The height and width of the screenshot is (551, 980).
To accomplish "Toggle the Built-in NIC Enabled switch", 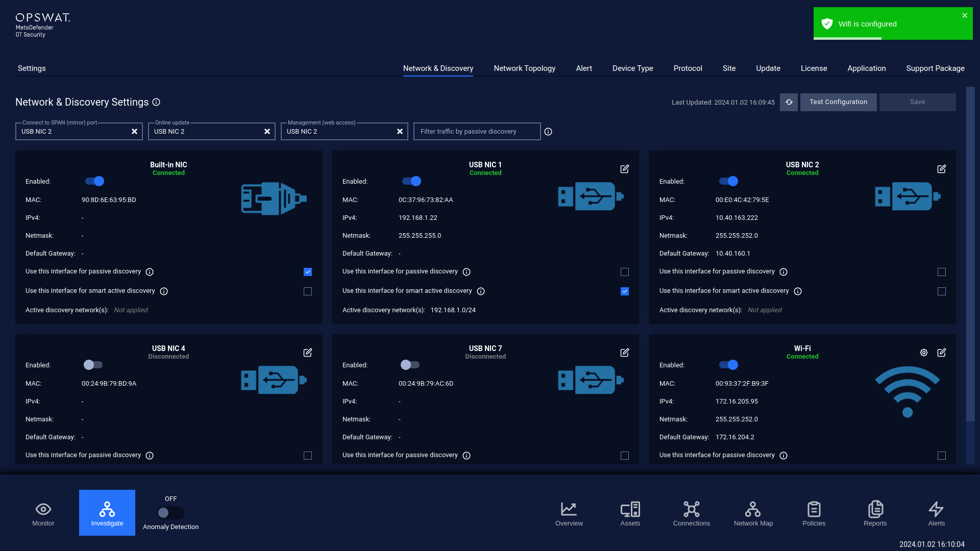I will click(x=95, y=181).
